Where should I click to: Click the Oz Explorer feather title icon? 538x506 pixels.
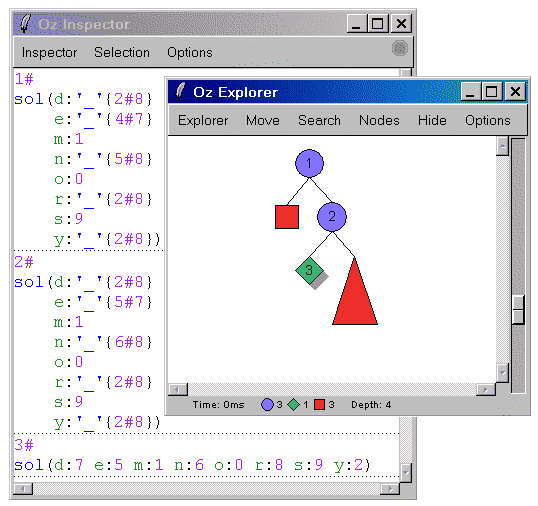click(180, 91)
